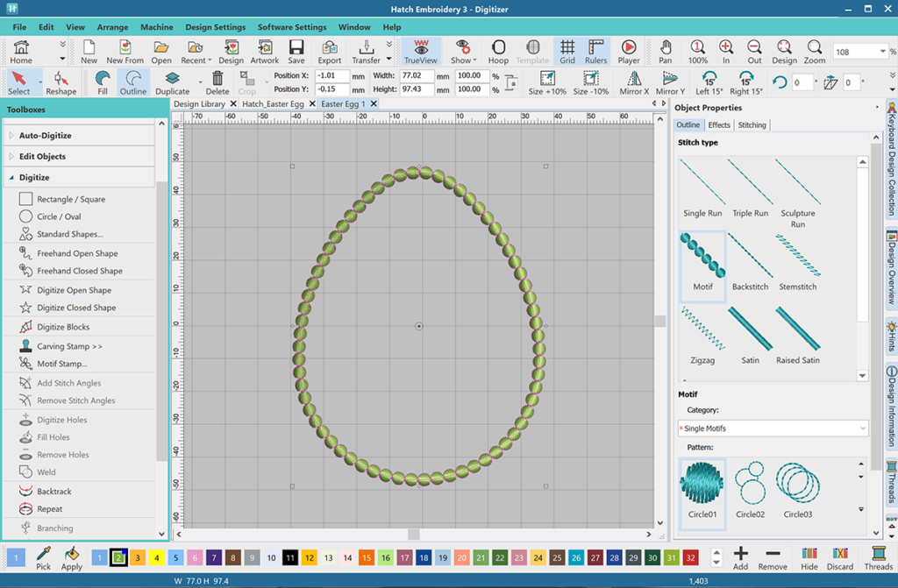The height and width of the screenshot is (588, 898).
Task: Click the Rotate Left 15° icon
Action: coord(709,82)
